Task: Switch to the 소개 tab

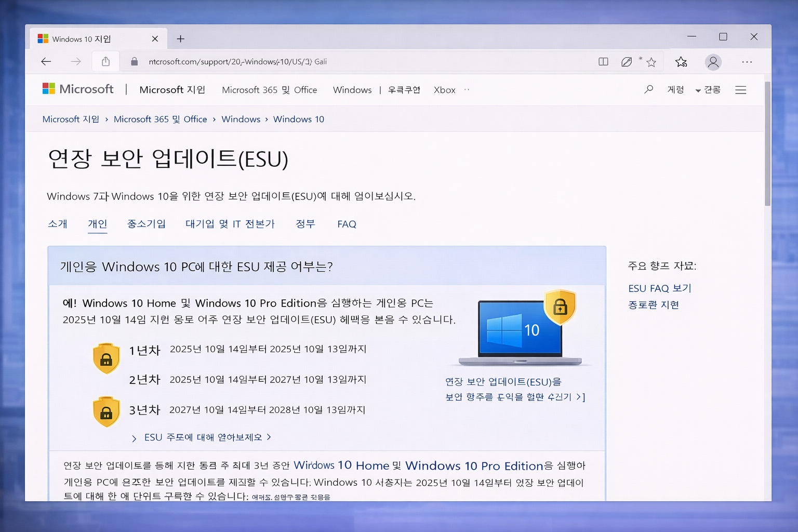Action: [x=58, y=224]
